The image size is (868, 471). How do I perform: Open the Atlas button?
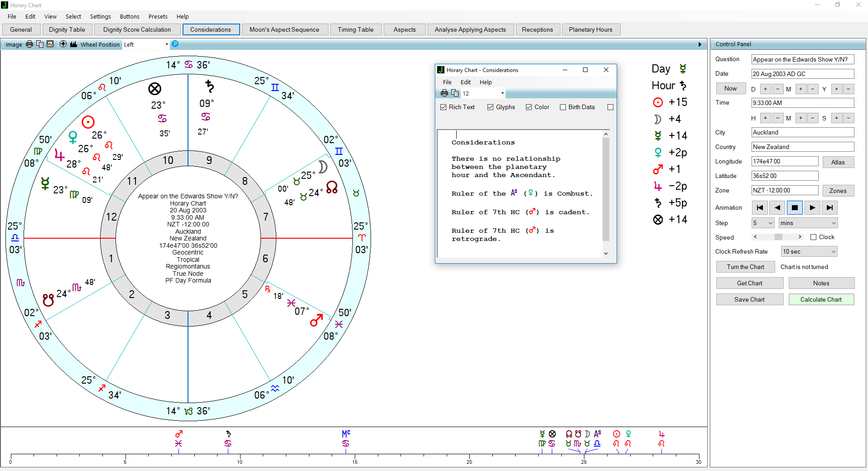tap(838, 162)
